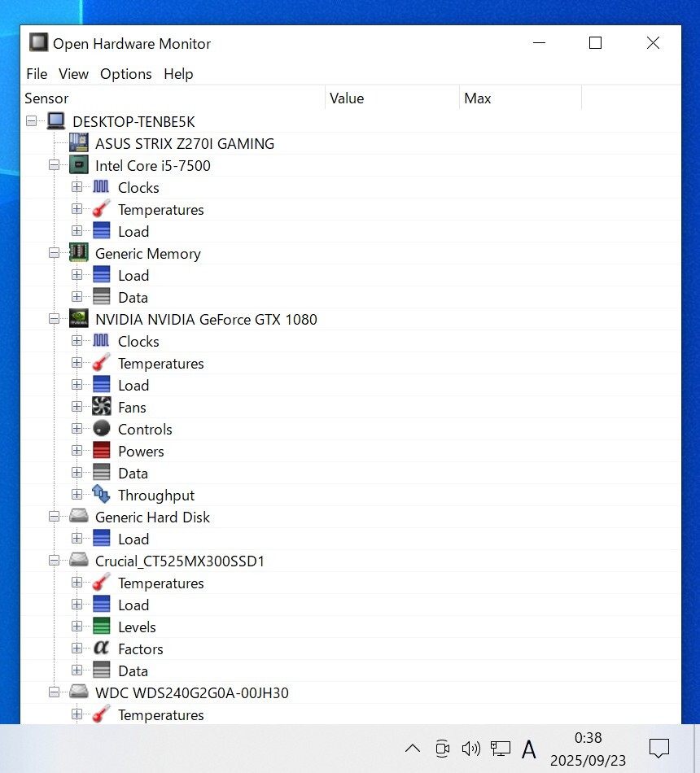
Task: Click the IME input mode A indicator
Action: point(529,749)
